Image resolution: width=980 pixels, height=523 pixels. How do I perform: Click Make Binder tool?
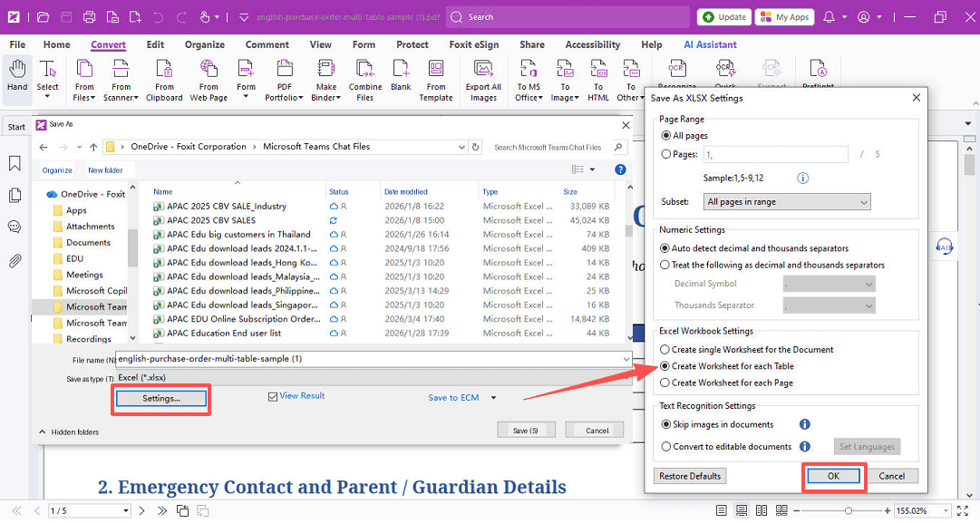pyautogui.click(x=325, y=80)
